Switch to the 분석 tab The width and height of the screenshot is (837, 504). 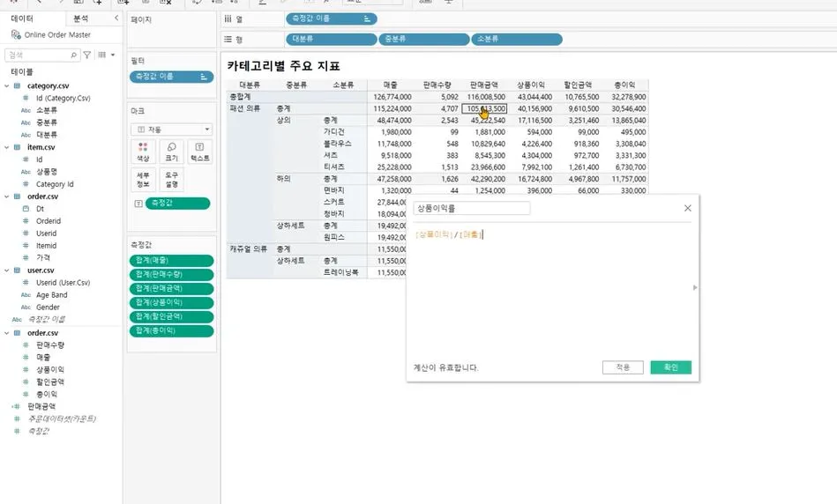tap(80, 19)
